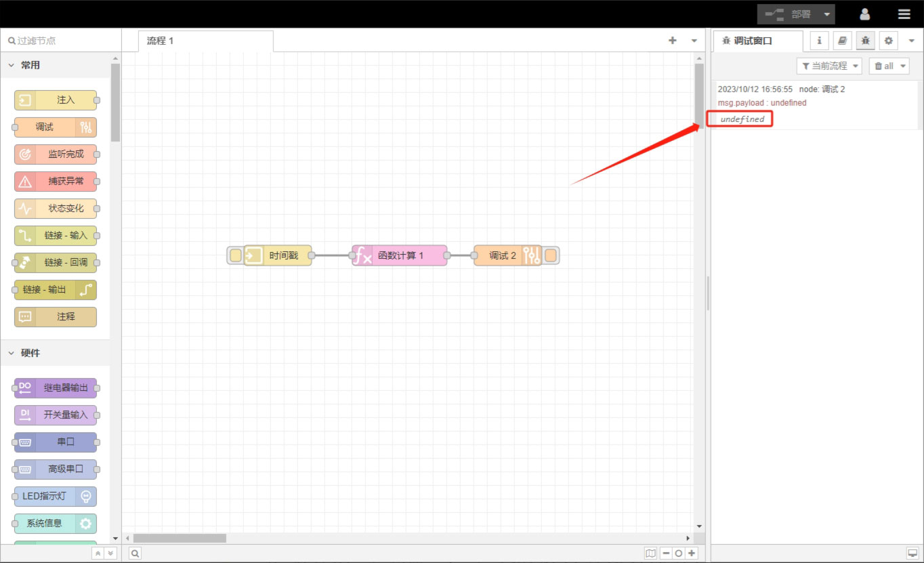The height and width of the screenshot is (563, 924).
Task: Select the debug bug icon tab
Action: 865,41
